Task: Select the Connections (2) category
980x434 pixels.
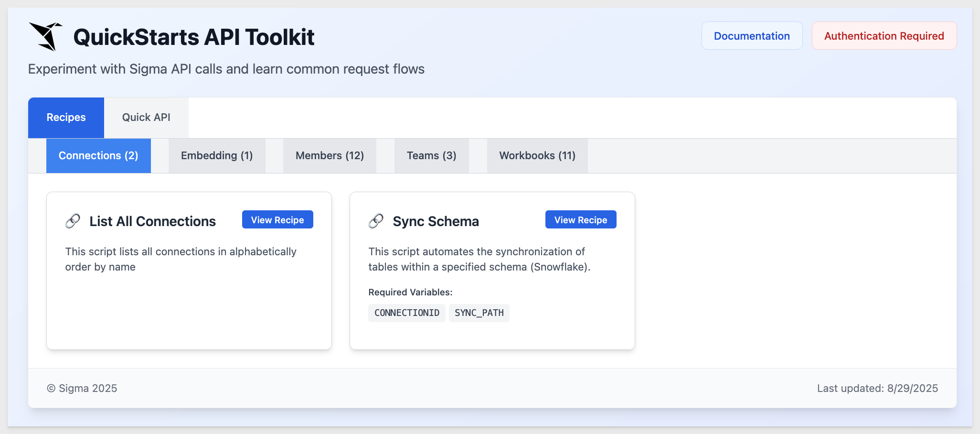Action: [98, 156]
